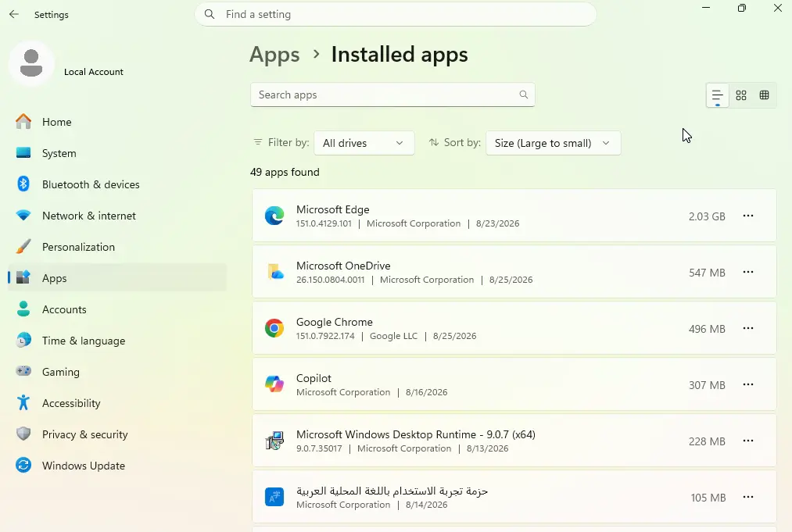Click the 228 MB size value

tap(707, 441)
